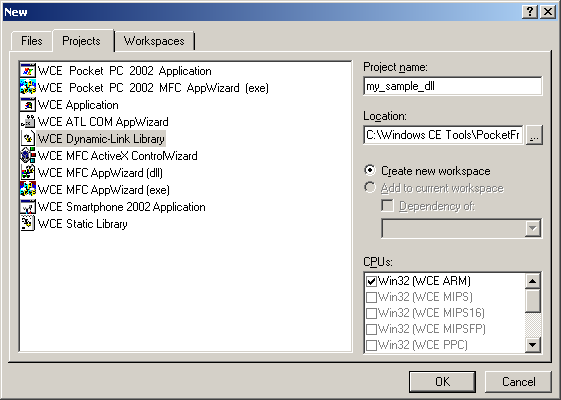This screenshot has width=561, height=400.
Task: Open the Location browse (...) button
Action: [x=534, y=135]
